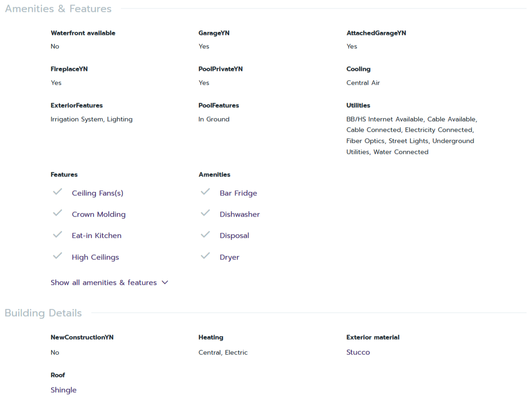Click checkmark icon beside Dryer

pyautogui.click(x=205, y=256)
